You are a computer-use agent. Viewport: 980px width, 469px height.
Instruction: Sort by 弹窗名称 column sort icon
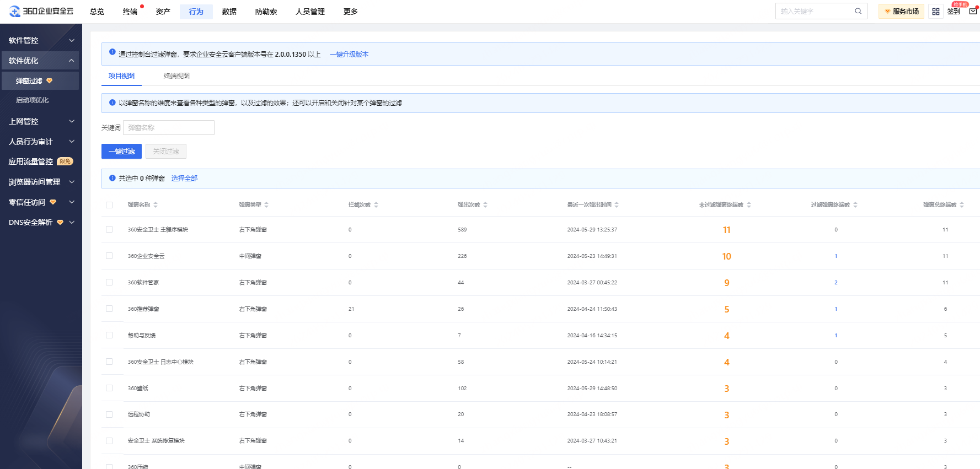(156, 205)
